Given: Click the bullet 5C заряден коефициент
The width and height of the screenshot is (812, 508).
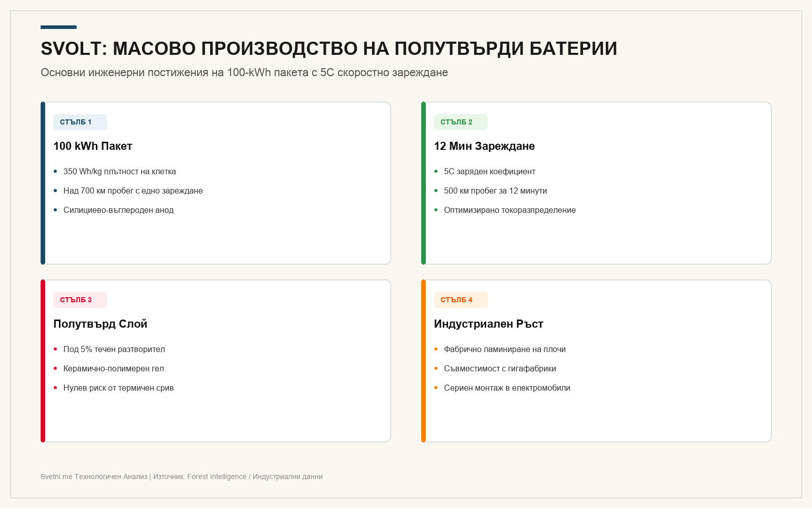Looking at the screenshot, I should point(490,172).
